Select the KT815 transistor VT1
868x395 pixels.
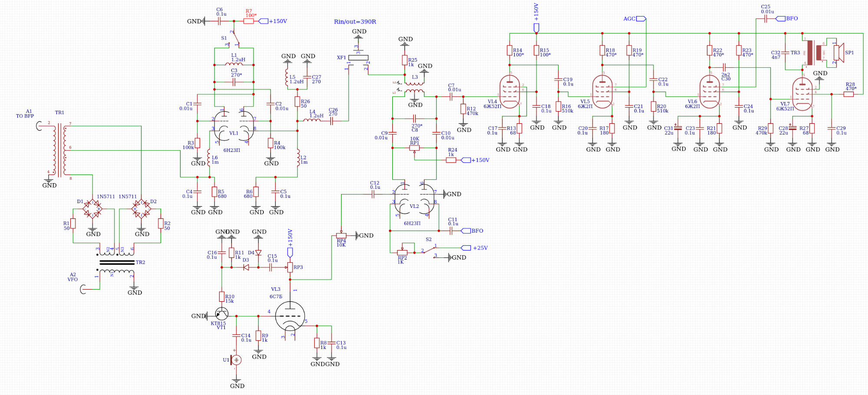point(221,314)
